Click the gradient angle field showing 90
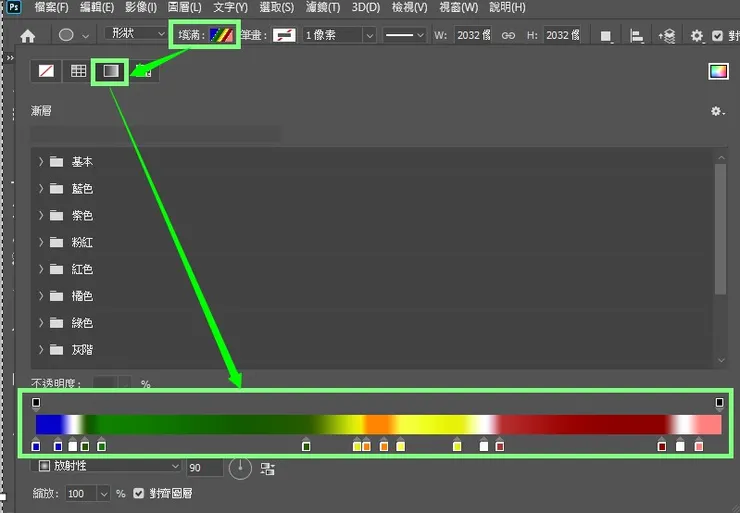The image size is (740, 513). pyautogui.click(x=205, y=468)
